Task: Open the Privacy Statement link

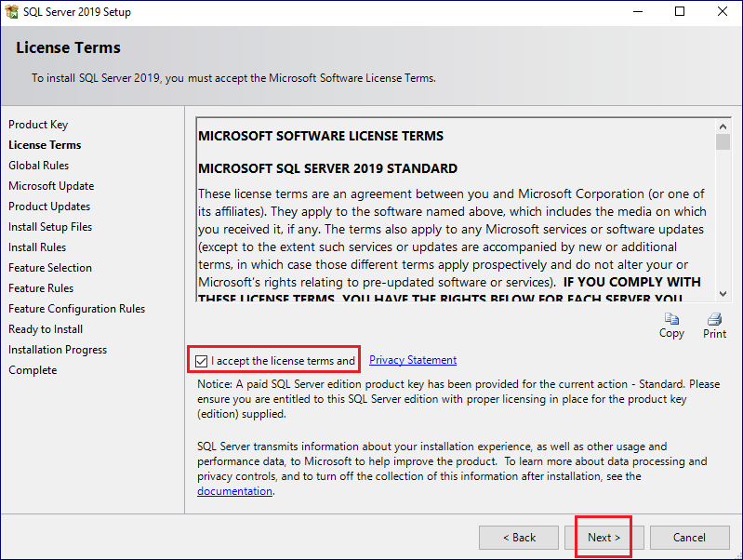Action: click(x=413, y=360)
